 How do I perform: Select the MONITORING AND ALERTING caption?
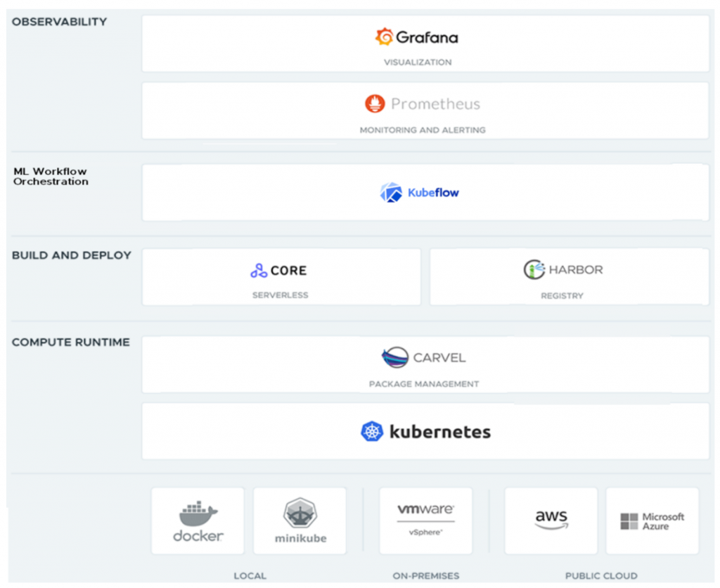(x=423, y=130)
